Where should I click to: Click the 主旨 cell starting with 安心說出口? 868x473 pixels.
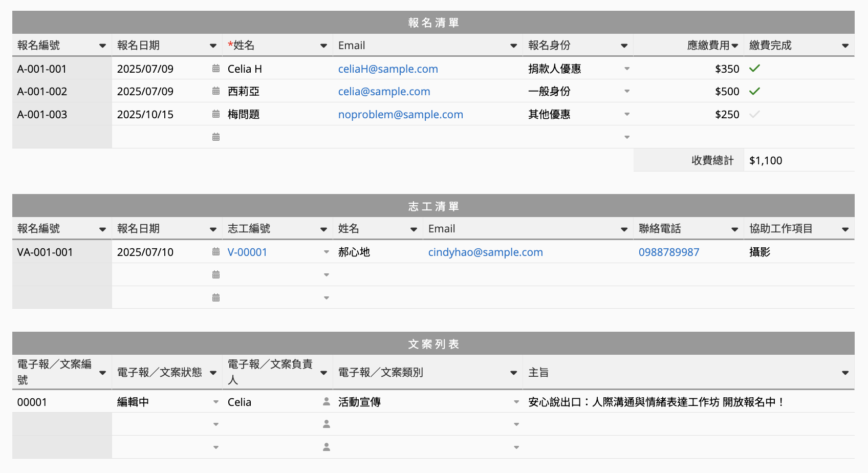(656, 402)
